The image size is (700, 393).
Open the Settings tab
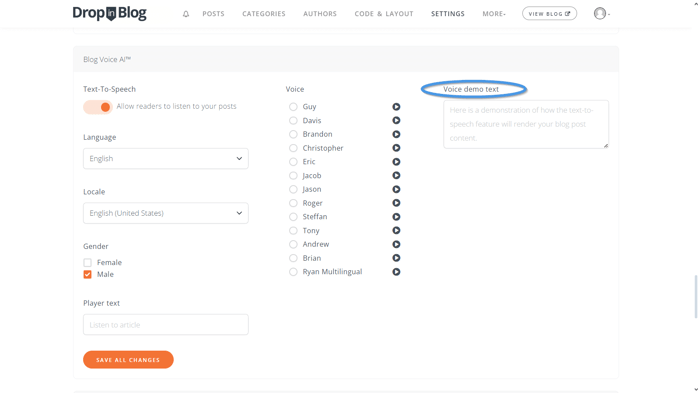[x=448, y=14]
